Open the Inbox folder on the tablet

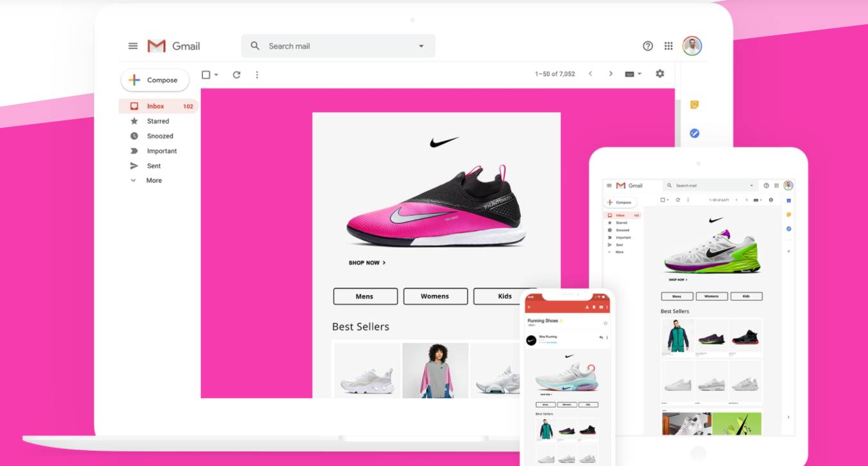[x=623, y=216]
